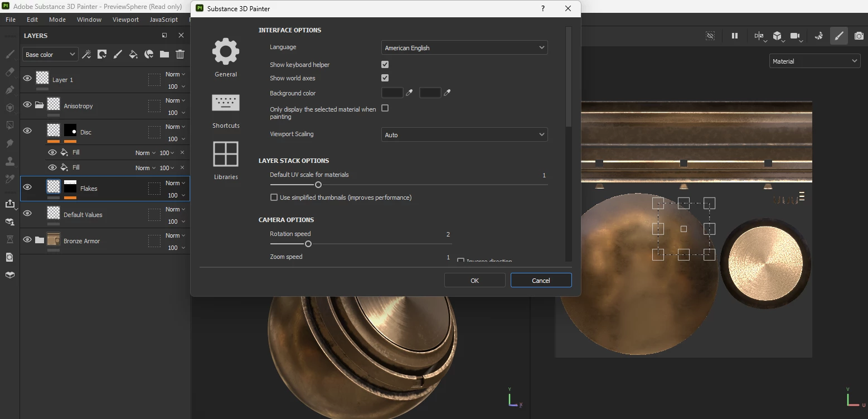Open the Viewport menu
Screen dimensions: 868x419
pos(125,20)
